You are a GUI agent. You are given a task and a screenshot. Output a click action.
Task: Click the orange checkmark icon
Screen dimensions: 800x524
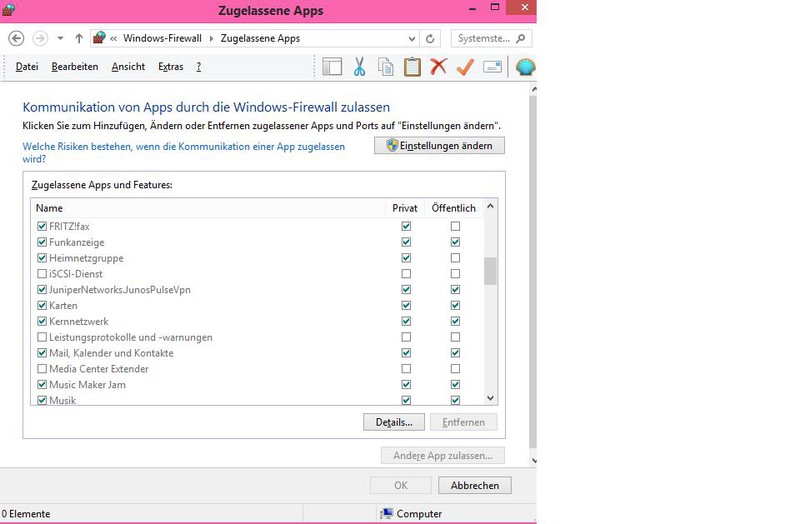point(465,67)
